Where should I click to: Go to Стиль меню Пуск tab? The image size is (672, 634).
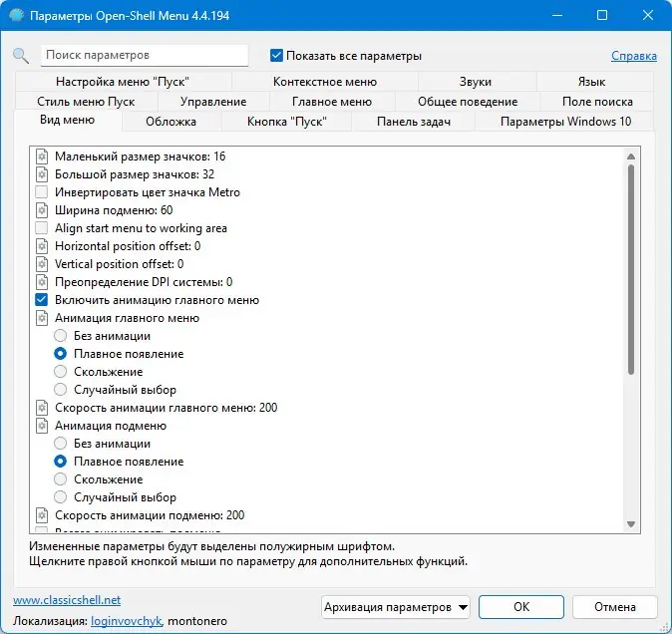click(x=86, y=102)
